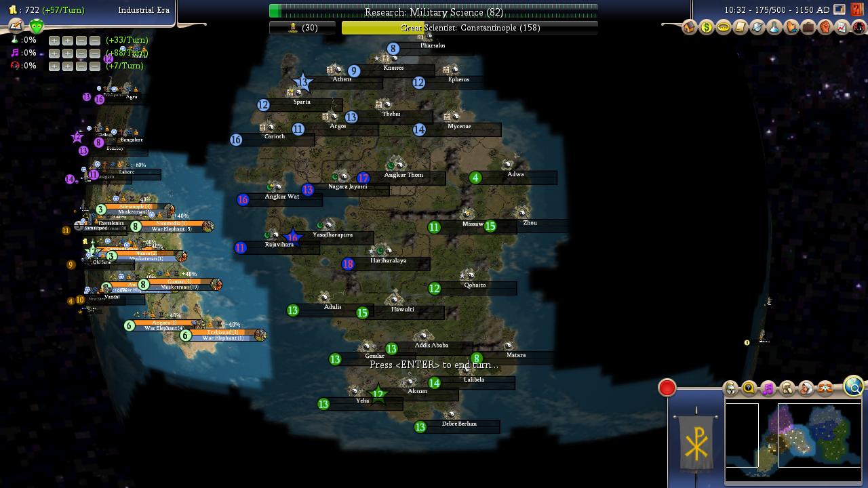Select the Yasodharapura city label

pyautogui.click(x=332, y=235)
